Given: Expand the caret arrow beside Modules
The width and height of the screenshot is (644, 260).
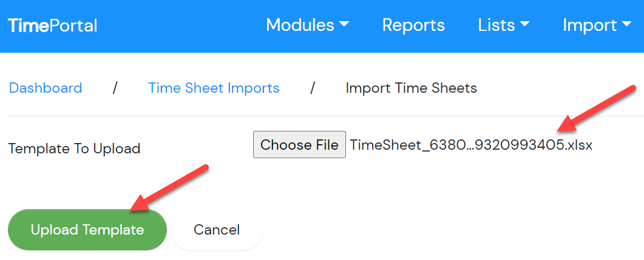Looking at the screenshot, I should click(x=344, y=25).
